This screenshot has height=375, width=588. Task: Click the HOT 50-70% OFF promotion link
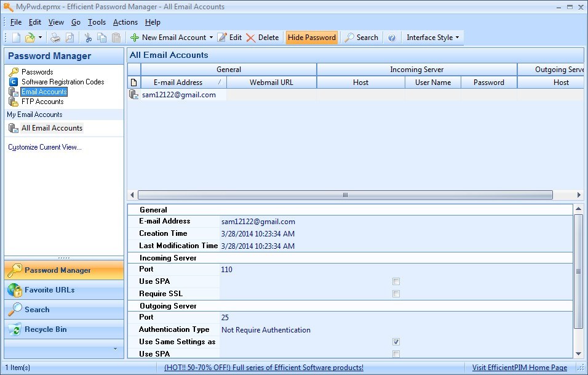click(264, 368)
